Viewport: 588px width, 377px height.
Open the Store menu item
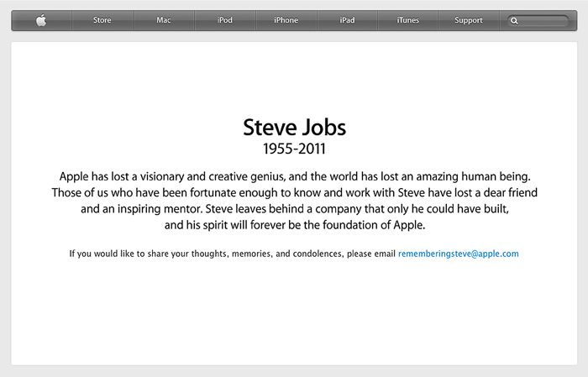pyautogui.click(x=102, y=20)
